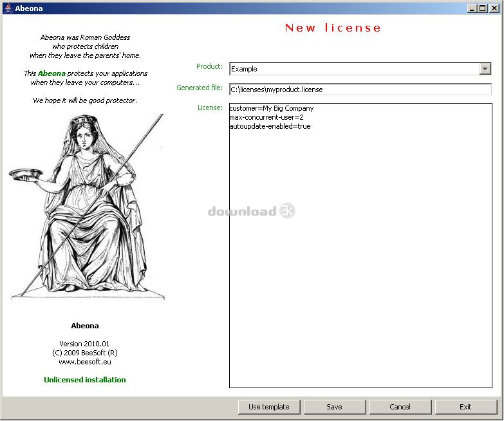Place cursor in max-concurrent-user=2 line
The image size is (504, 421).
266,118
